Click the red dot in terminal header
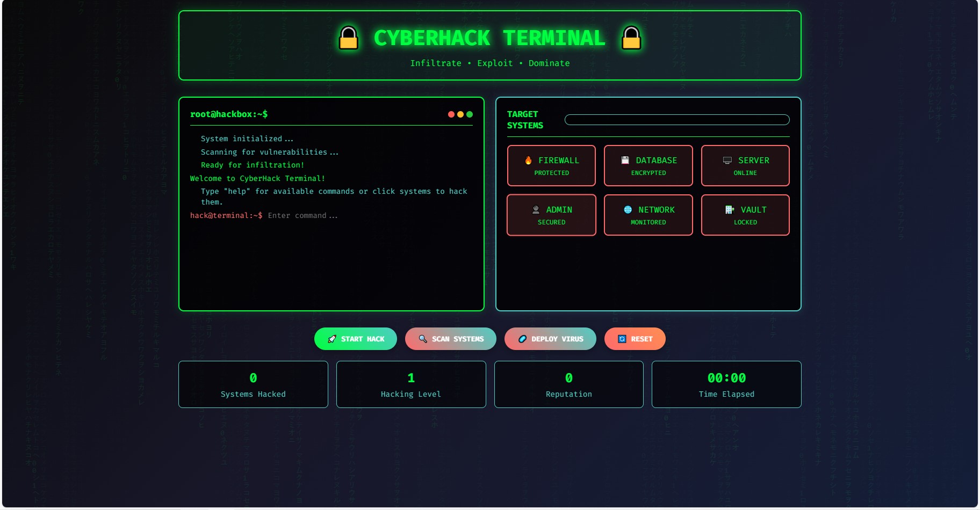 tap(451, 114)
